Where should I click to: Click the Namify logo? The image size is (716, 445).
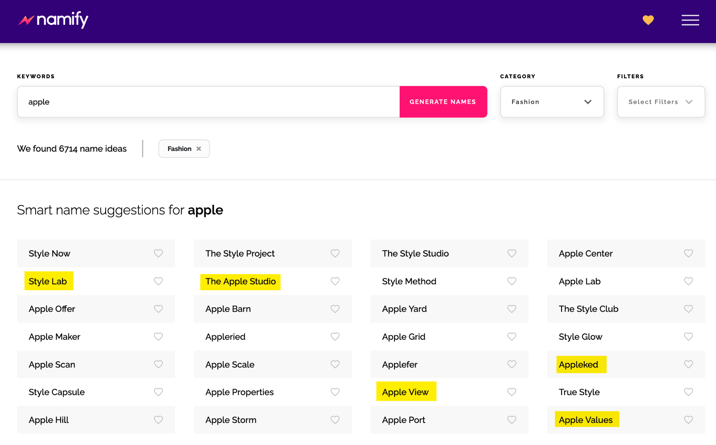point(54,20)
